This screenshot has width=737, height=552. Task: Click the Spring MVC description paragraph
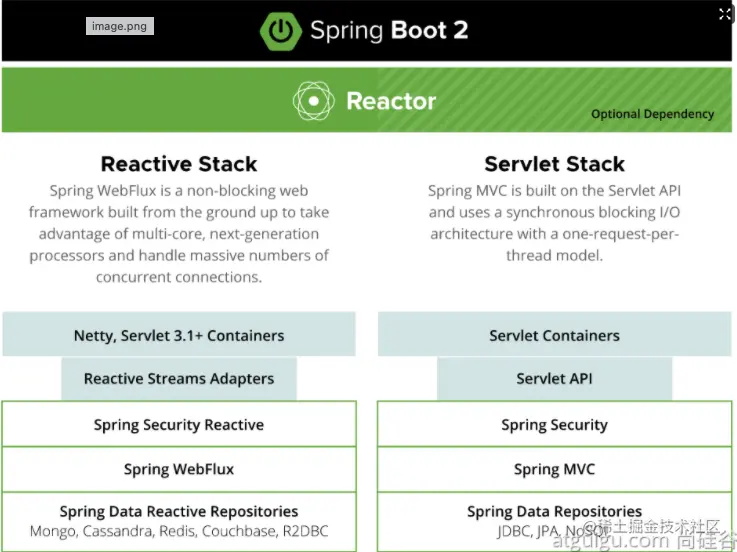pos(555,223)
